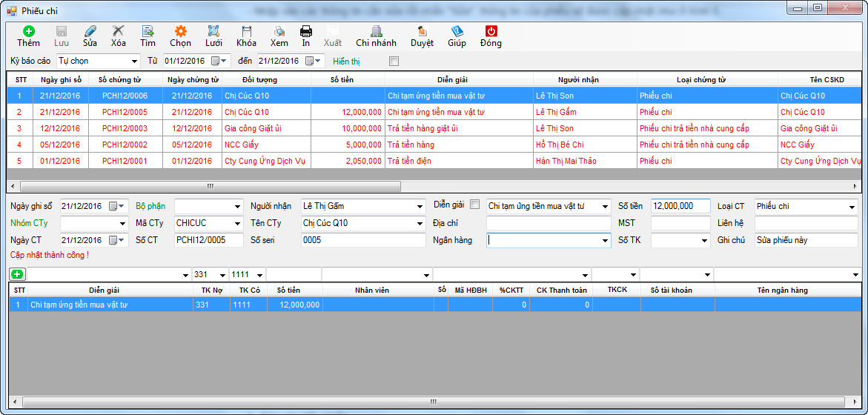868x415 pixels.
Task: Open the 331 debit account dropdown
Action: point(222,274)
